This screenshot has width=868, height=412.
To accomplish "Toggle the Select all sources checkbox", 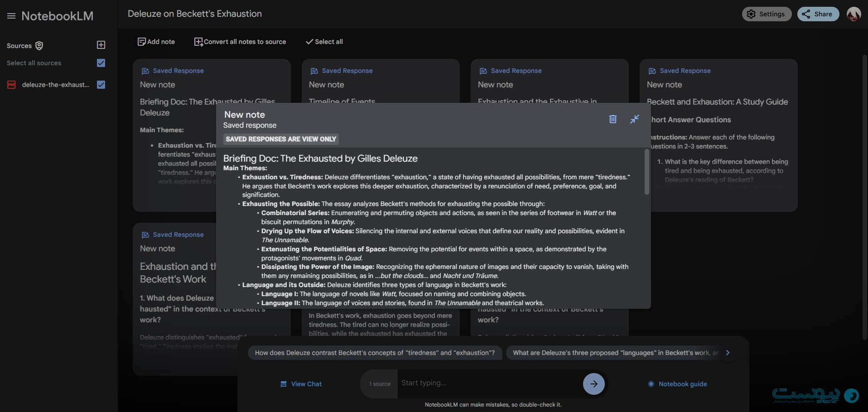I will tap(101, 63).
